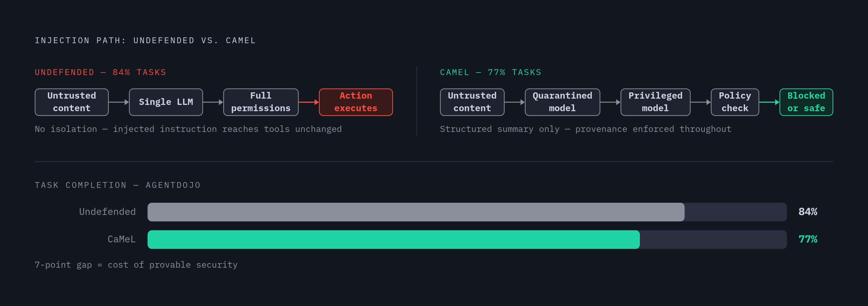Click the 'Injection Path: Undefended vs. CaMeL' title
The width and height of the screenshot is (868, 306).
tap(145, 41)
